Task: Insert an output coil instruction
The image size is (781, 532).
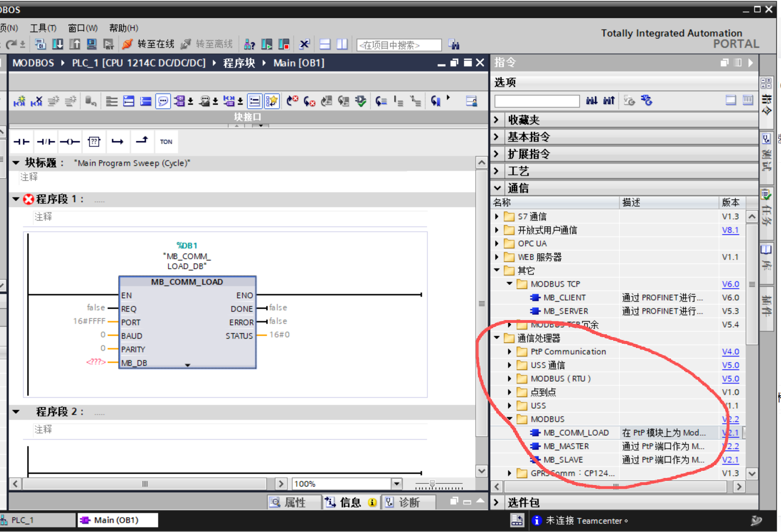Action: point(70,142)
